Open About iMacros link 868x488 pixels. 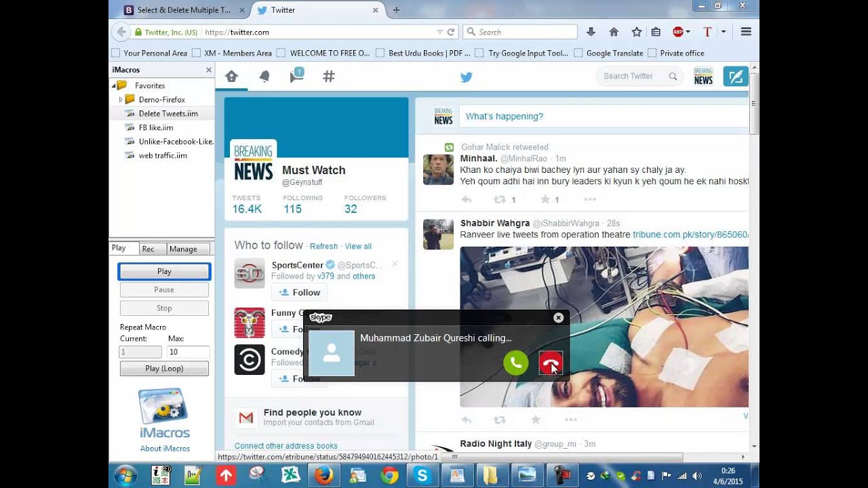pos(165,449)
